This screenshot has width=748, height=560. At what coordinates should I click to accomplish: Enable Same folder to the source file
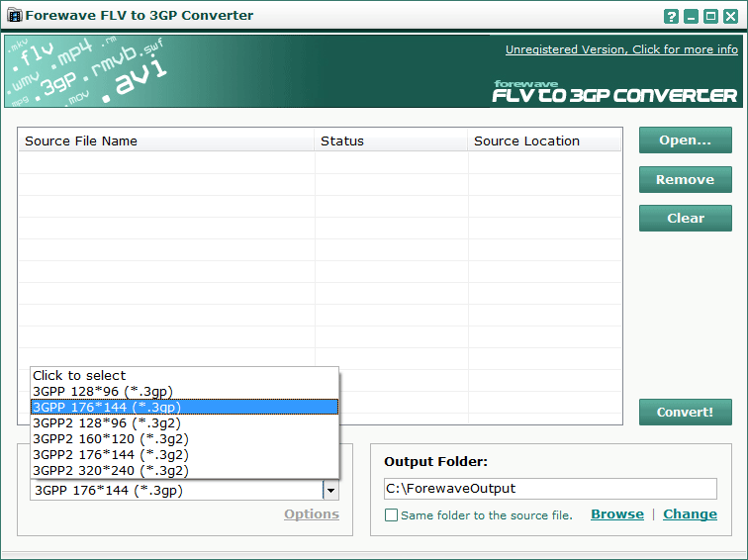click(x=391, y=515)
